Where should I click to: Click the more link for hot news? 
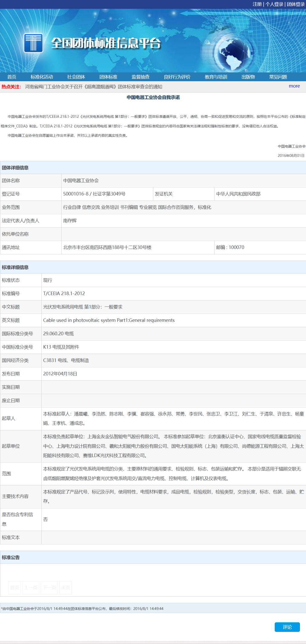tap(294, 86)
